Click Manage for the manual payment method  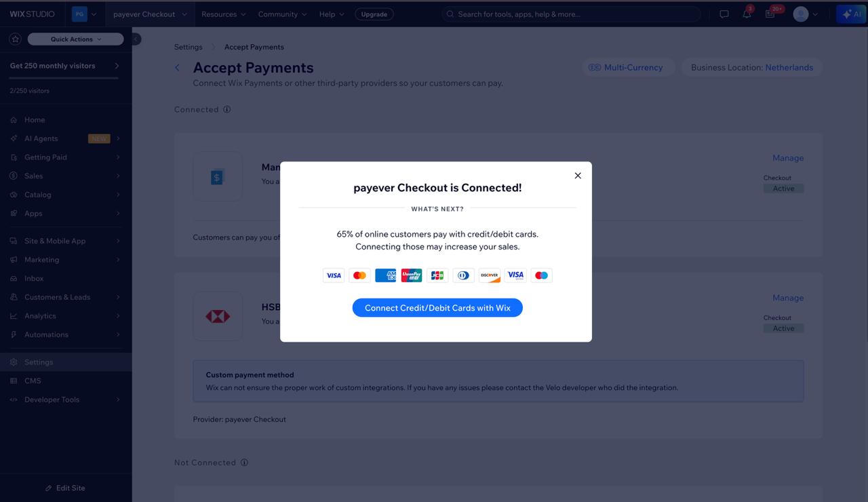point(788,158)
